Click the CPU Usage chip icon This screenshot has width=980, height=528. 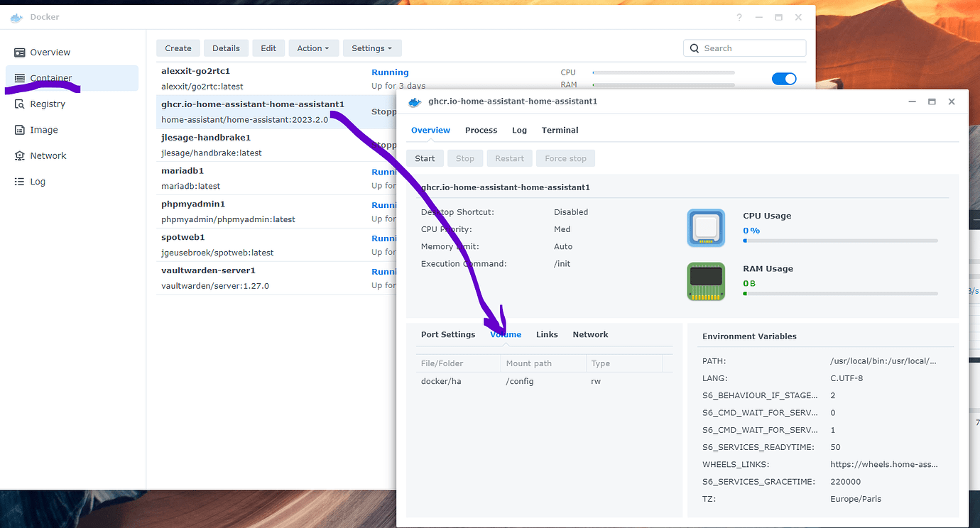706,228
